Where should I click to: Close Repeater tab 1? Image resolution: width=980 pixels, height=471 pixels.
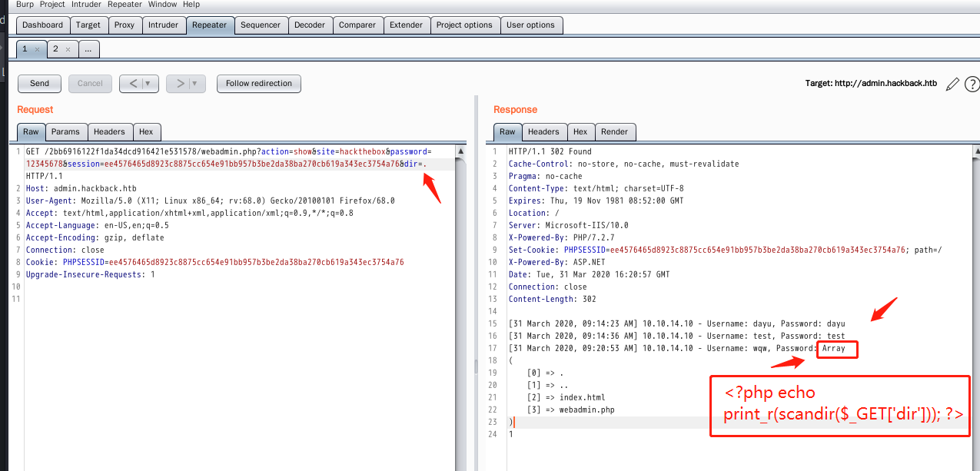tap(37, 49)
